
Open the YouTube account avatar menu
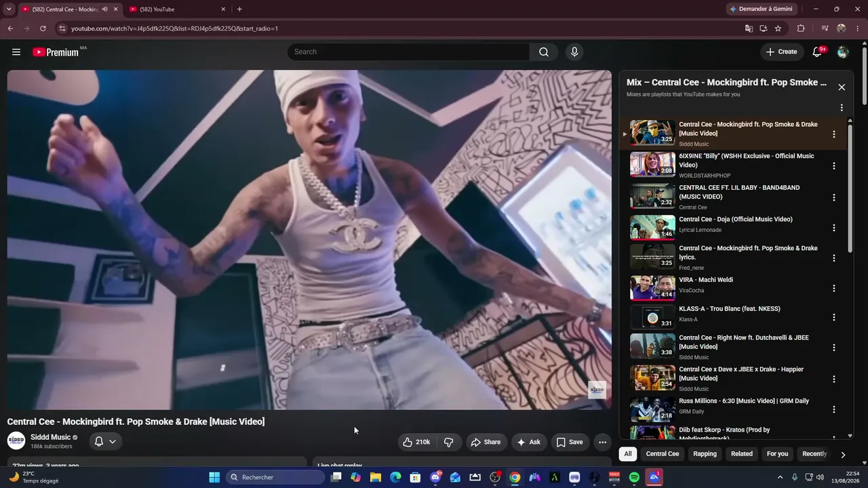(x=843, y=52)
